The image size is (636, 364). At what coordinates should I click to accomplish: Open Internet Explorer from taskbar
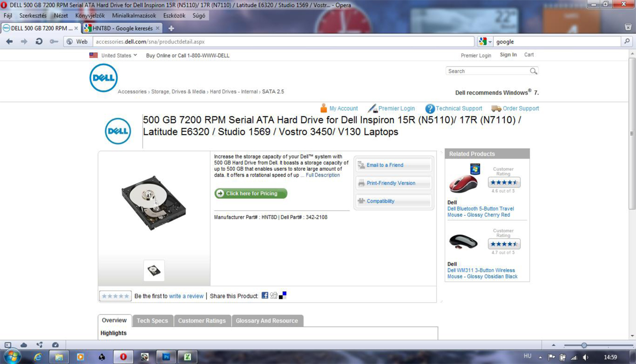tap(37, 357)
